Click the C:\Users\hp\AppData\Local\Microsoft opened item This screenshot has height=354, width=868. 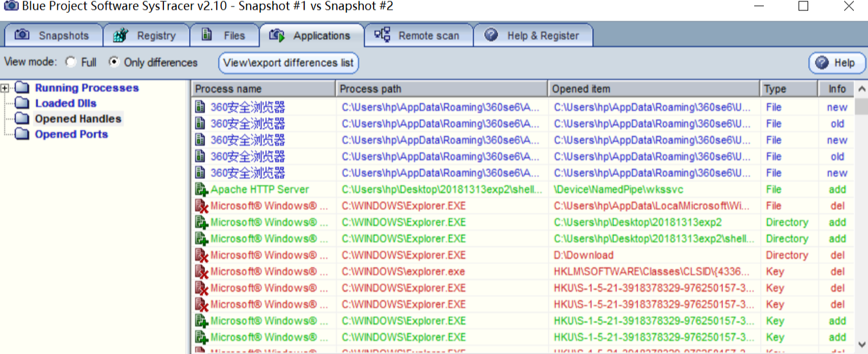click(652, 206)
